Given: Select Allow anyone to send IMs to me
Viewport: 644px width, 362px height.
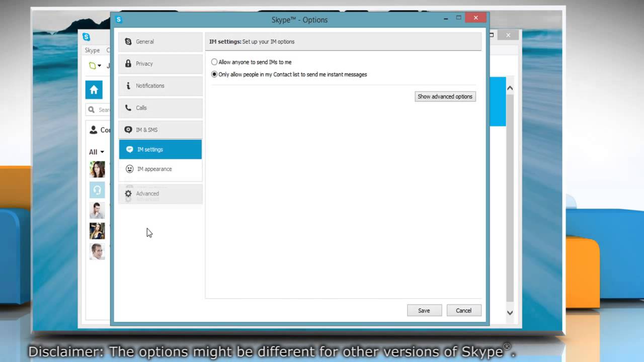Looking at the screenshot, I should coord(252,62).
